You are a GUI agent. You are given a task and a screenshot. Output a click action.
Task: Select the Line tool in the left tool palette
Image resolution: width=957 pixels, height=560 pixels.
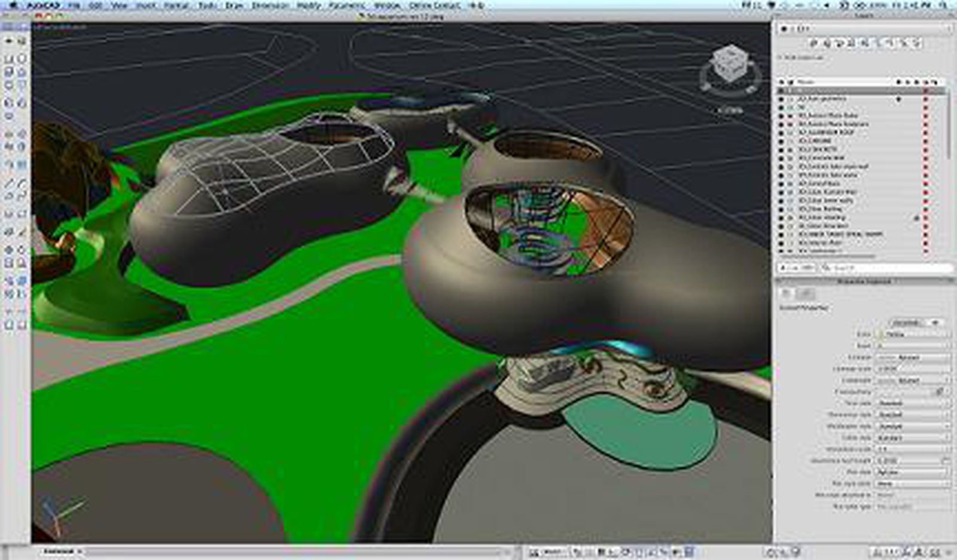[8, 58]
